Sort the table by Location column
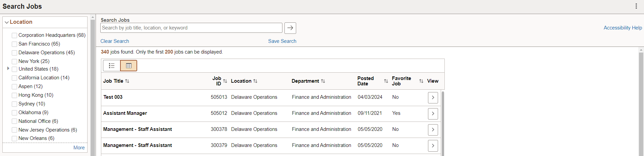The image size is (644, 156). pos(255,81)
